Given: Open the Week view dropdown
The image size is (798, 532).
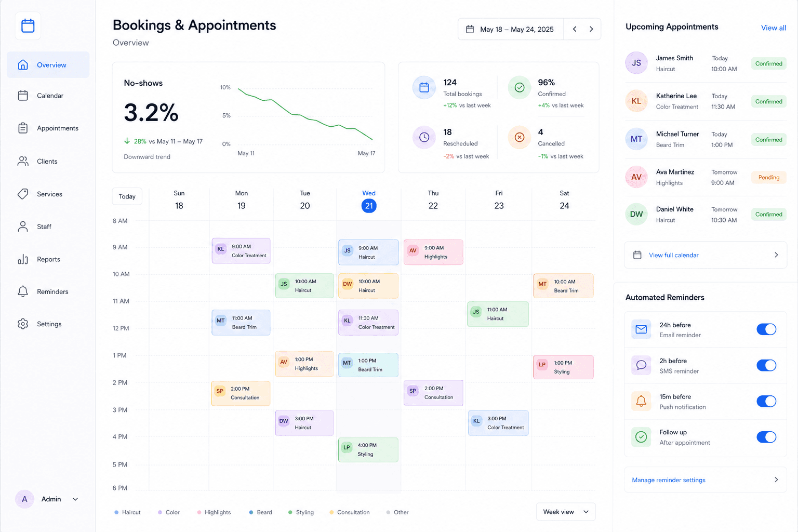Looking at the screenshot, I should click(x=566, y=512).
